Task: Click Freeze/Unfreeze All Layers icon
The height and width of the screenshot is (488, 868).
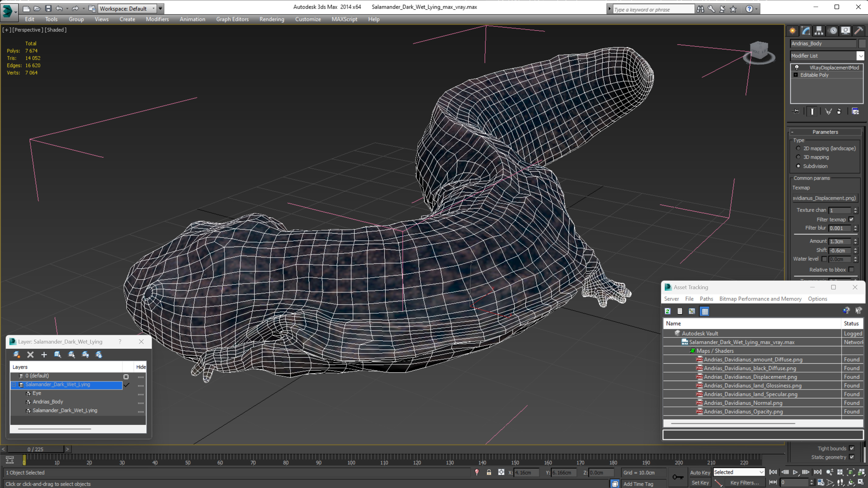Action: (99, 354)
